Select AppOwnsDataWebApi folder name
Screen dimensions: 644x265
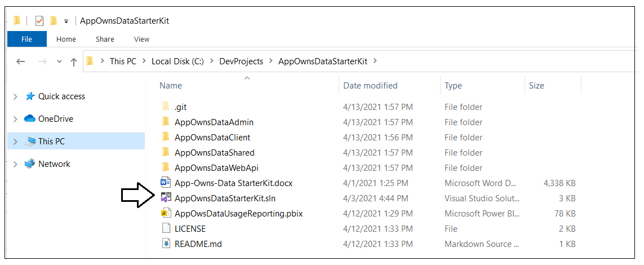(216, 167)
